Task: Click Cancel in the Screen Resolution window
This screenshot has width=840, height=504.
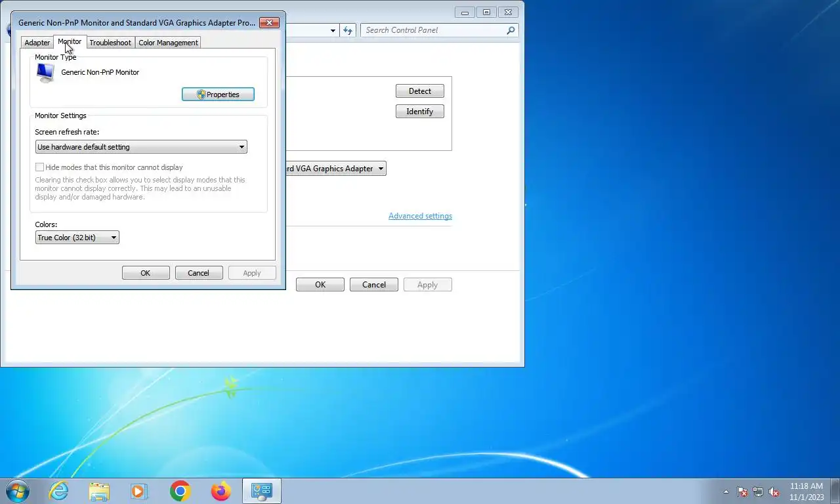Action: (374, 285)
